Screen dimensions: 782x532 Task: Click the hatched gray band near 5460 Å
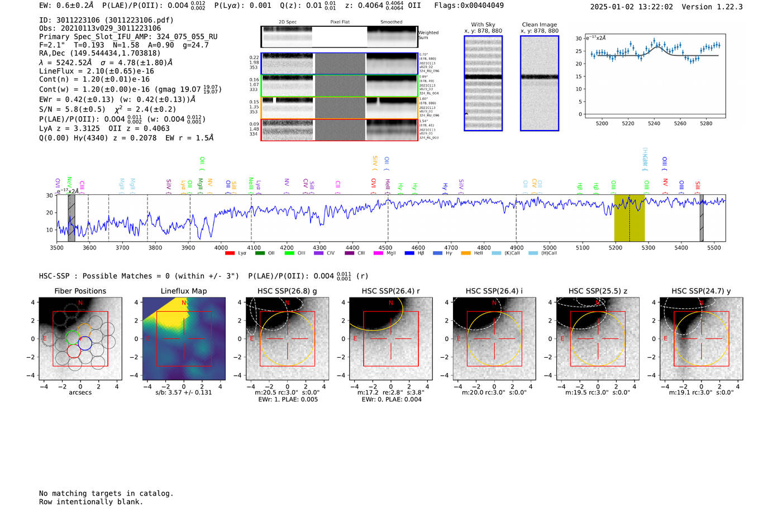702,218
